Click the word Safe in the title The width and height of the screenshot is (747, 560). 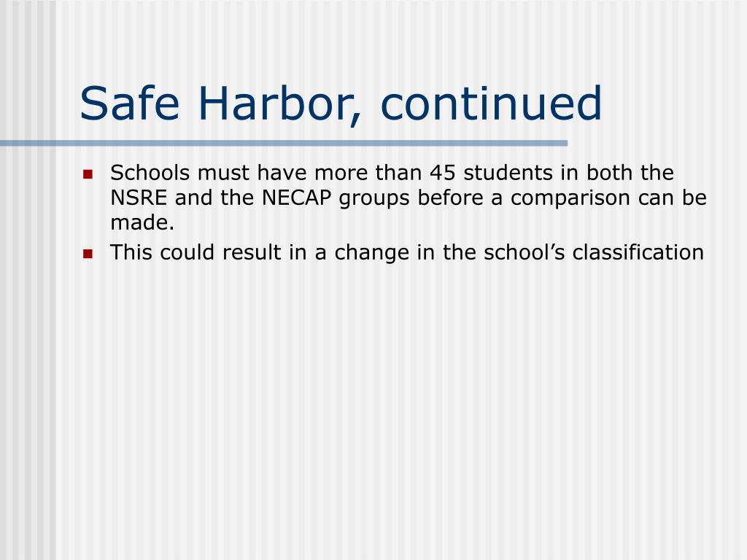130,103
